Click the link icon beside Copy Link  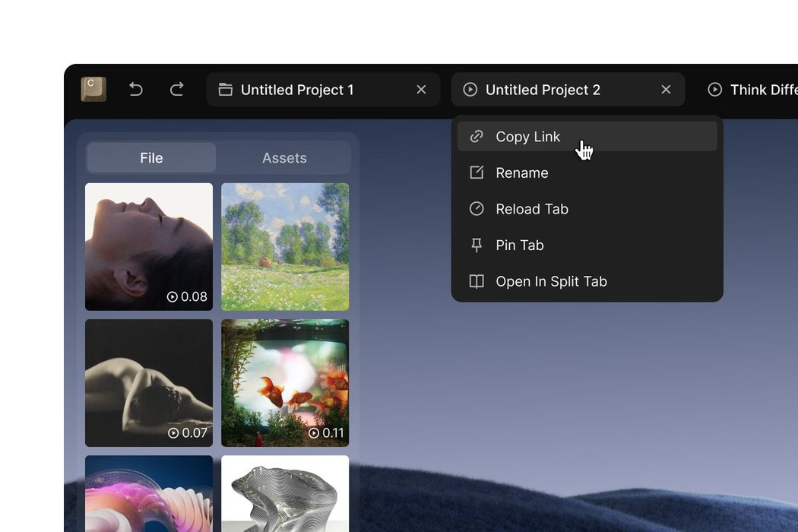tap(477, 137)
